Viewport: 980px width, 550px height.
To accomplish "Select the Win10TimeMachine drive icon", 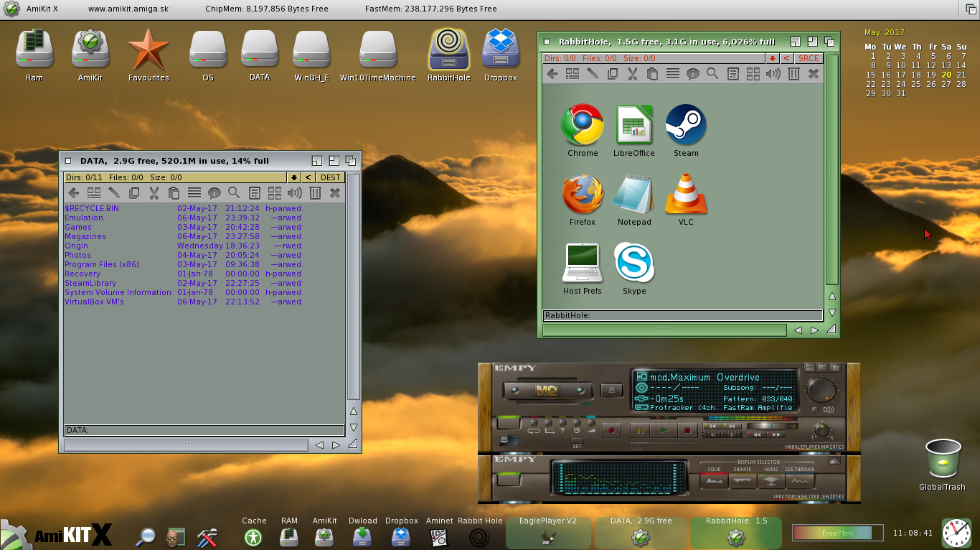I will [378, 49].
